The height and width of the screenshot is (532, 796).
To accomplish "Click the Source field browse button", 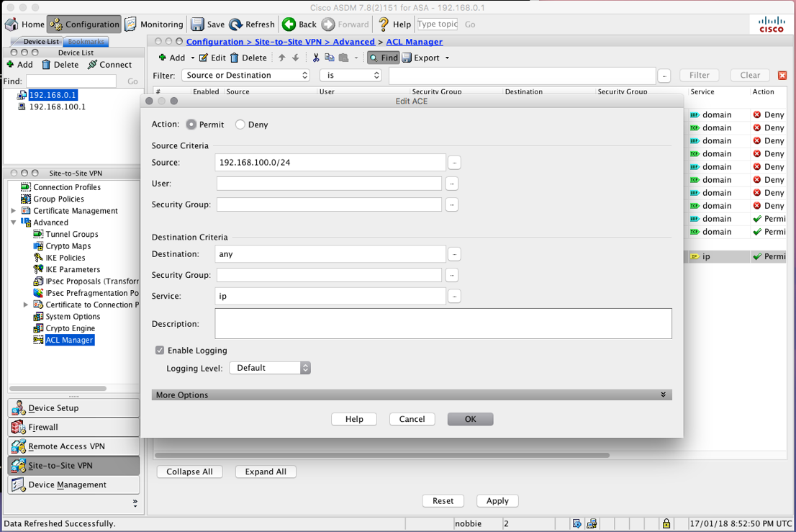I will coord(454,163).
